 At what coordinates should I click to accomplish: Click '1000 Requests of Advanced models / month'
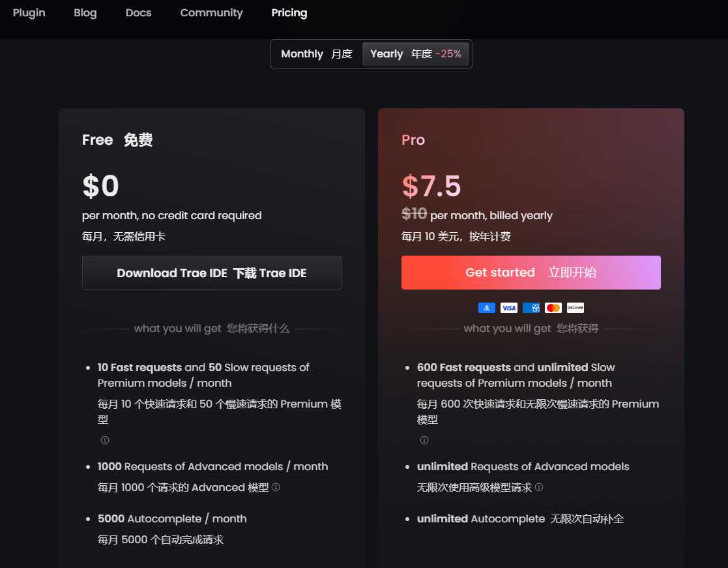212,466
